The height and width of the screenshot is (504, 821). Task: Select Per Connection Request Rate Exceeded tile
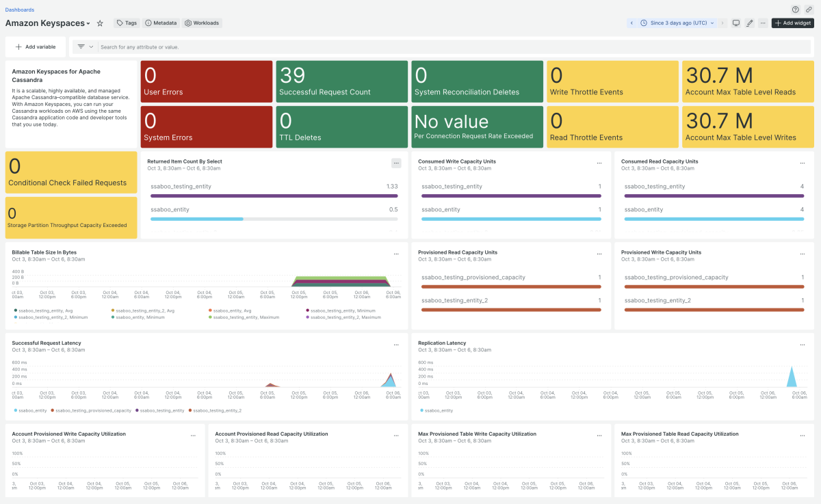click(478, 127)
